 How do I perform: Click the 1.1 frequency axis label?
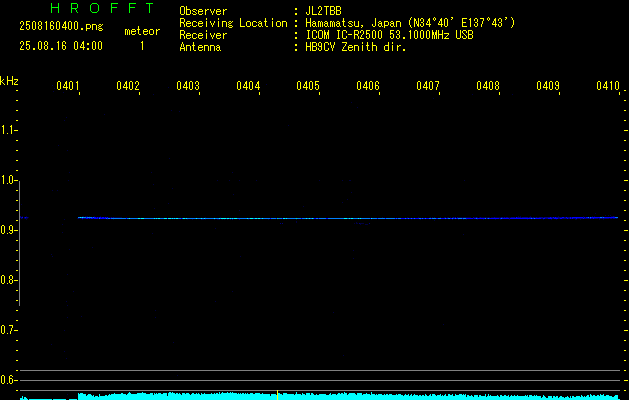pos(8,130)
